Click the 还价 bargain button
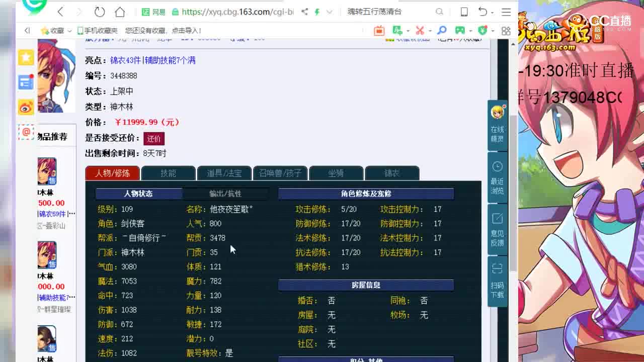This screenshot has width=644, height=362. point(154,138)
